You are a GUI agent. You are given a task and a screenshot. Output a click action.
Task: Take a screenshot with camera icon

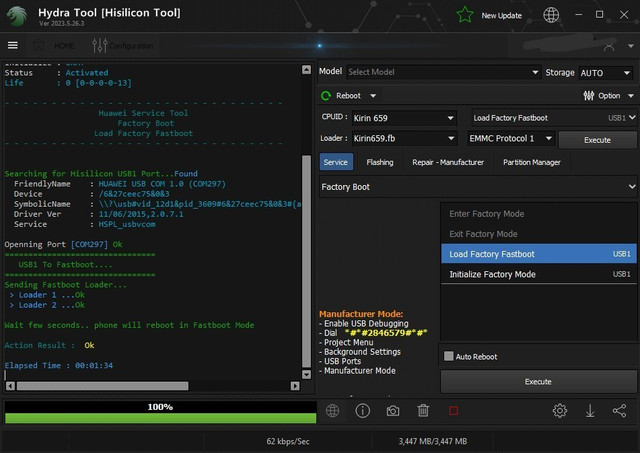click(x=393, y=411)
